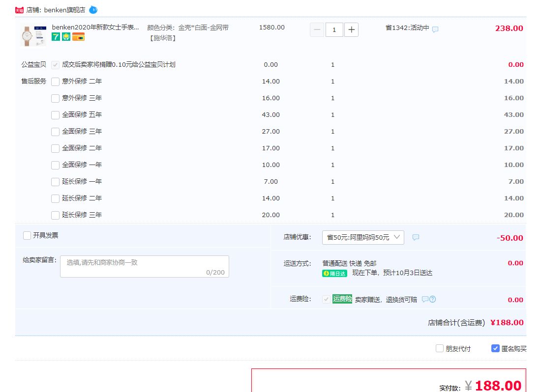Viewport: 541px width, 392px height.
Task: Click the orange credit card icon
Action: [79, 36]
